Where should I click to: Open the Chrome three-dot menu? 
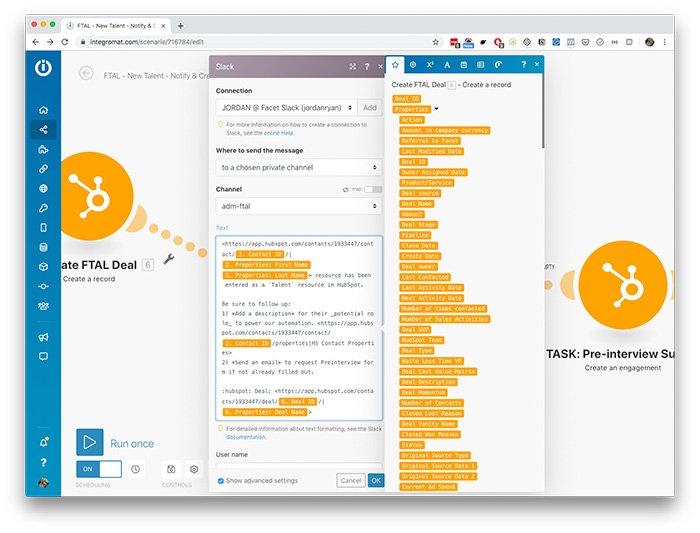coord(664,42)
